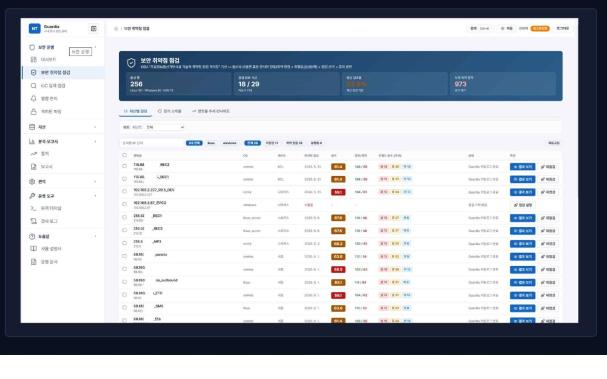Tick the select-all checkbox in table header

coord(124,155)
